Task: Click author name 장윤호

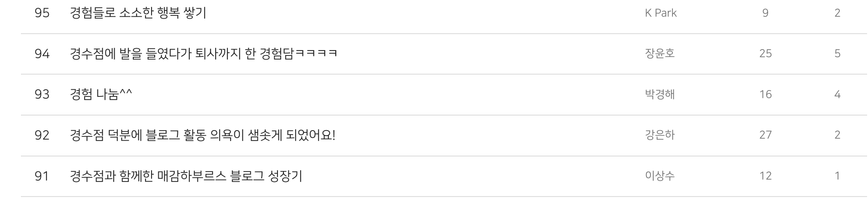Action: tap(660, 54)
